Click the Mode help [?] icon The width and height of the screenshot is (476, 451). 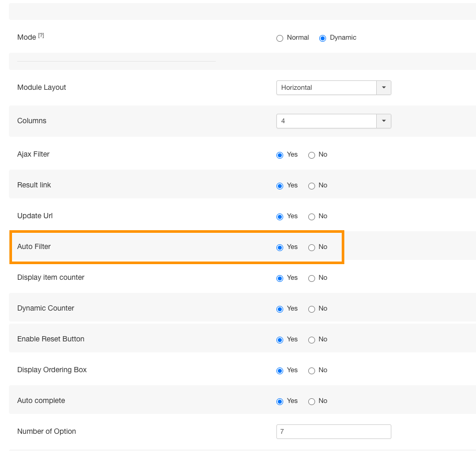coord(41,35)
